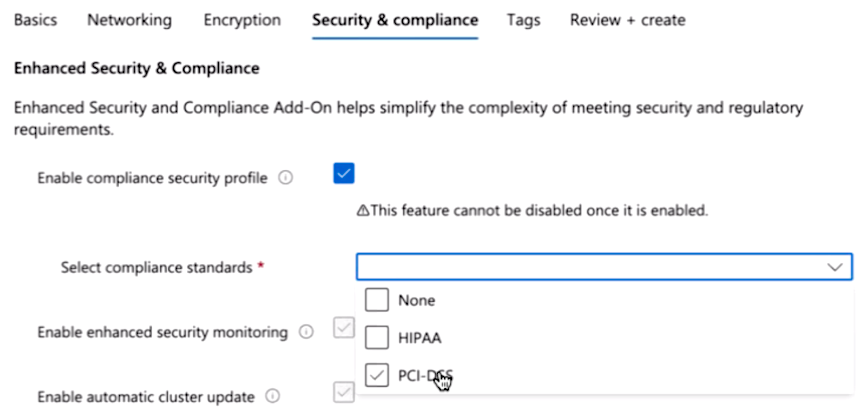
Task: Click the Select compliance standards input field
Action: point(604,267)
